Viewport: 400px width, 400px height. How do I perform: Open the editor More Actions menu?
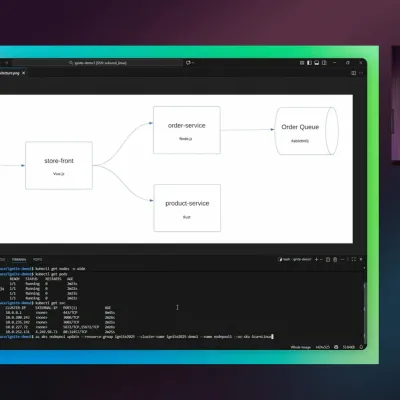click(361, 73)
